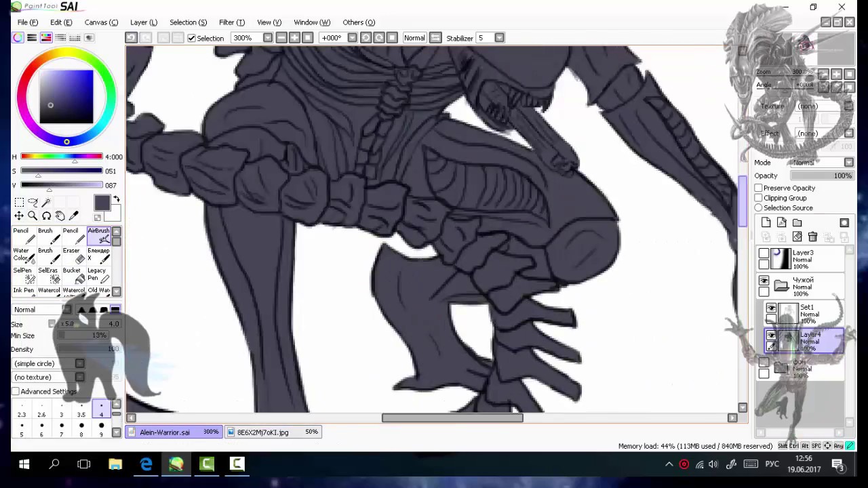Open the rotation angle dropdown
The width and height of the screenshot is (868, 488).
tap(352, 38)
